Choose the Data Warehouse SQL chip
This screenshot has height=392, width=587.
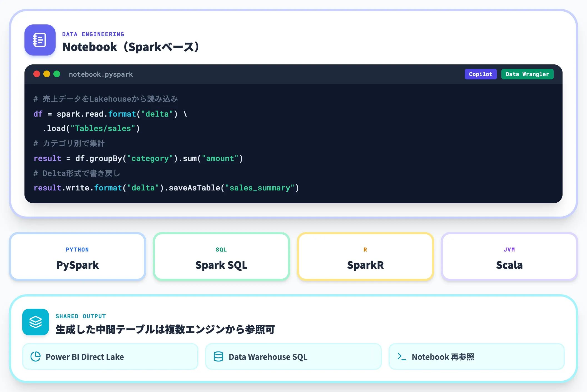click(293, 356)
